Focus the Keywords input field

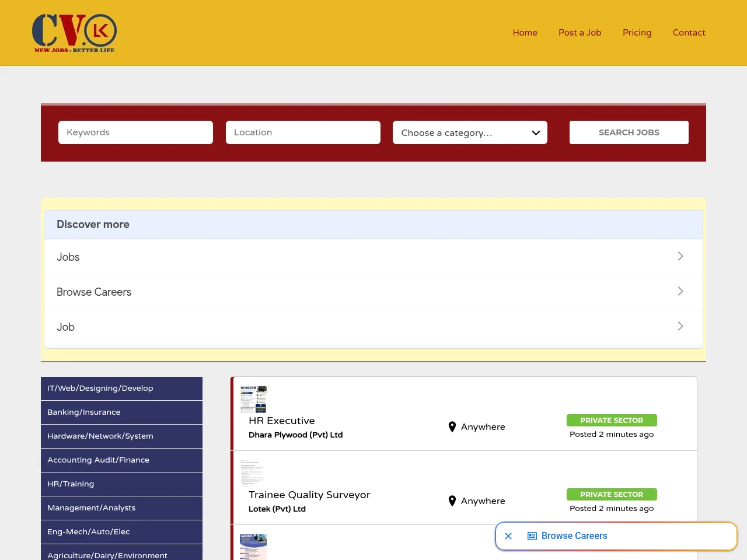[x=135, y=132]
